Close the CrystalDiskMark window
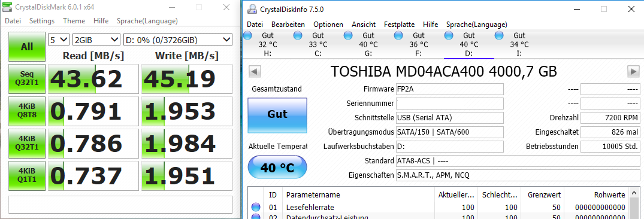The height and width of the screenshot is (219, 644). tap(226, 7)
